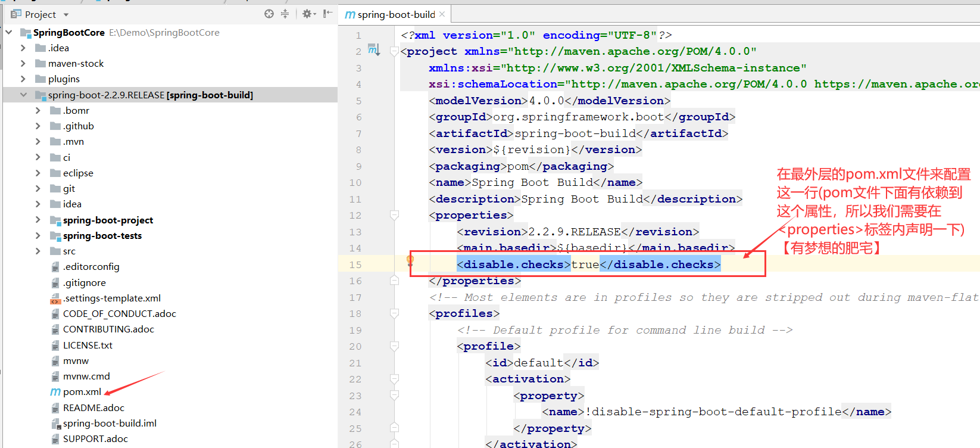Select the idea folder

click(x=72, y=204)
